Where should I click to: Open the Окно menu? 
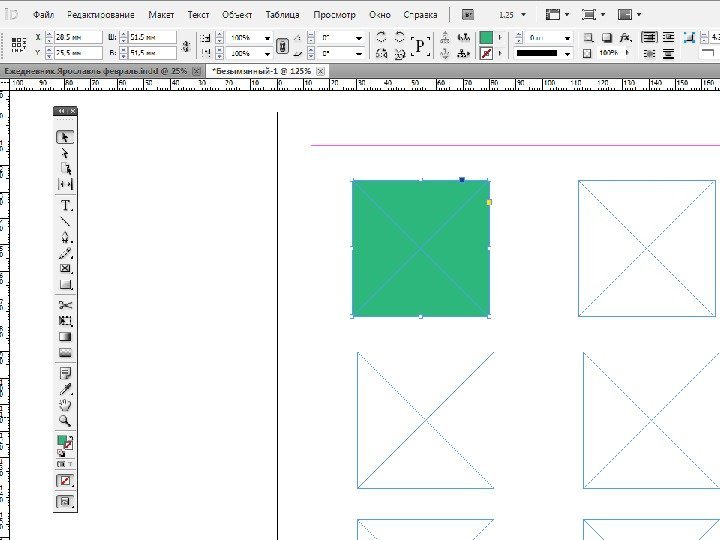click(380, 15)
